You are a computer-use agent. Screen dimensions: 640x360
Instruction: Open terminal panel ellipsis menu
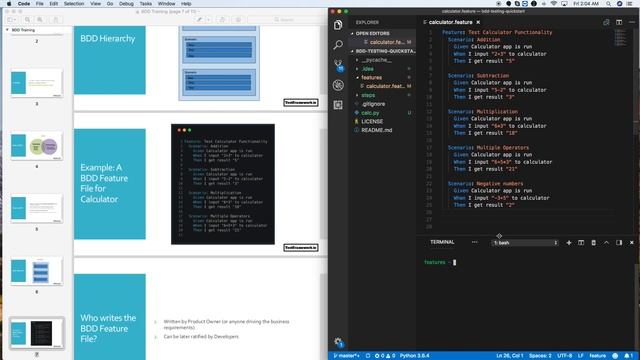pos(474,242)
